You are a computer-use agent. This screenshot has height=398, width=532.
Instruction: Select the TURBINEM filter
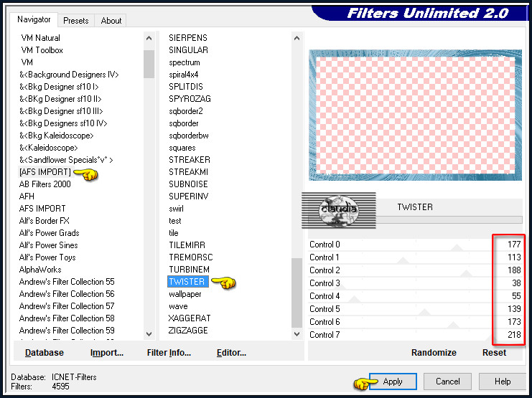(189, 270)
